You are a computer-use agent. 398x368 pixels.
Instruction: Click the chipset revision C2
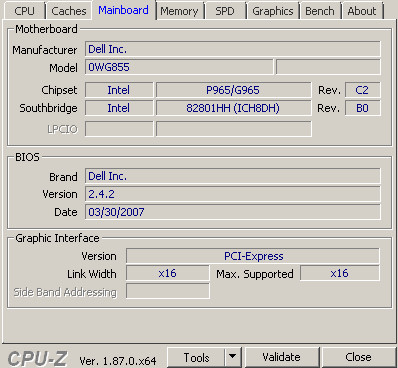point(363,90)
